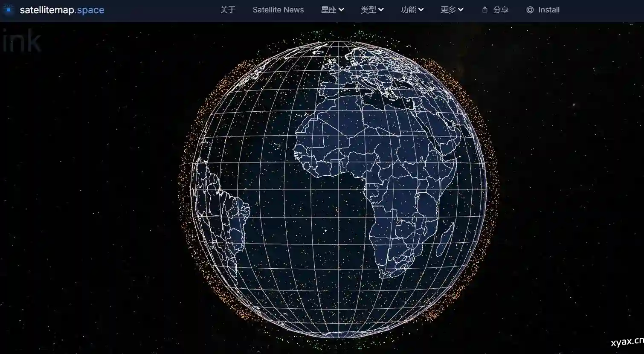
Task: Click the chevron arrow next to 功能
Action: point(421,10)
